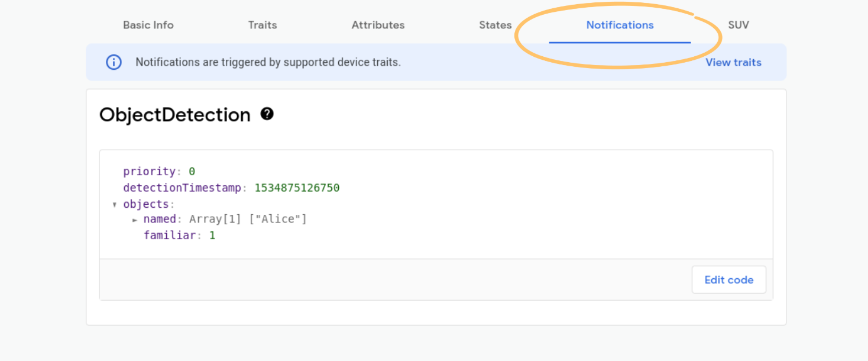Click the priority key in the JSON

coord(149,172)
